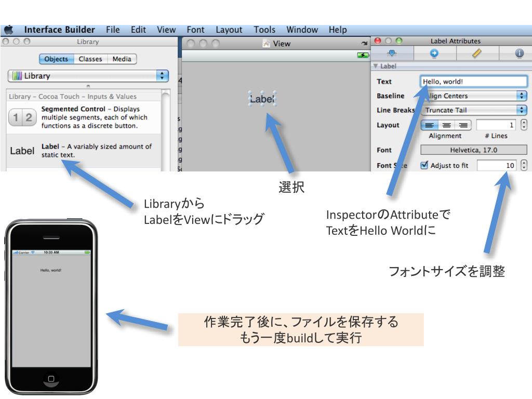This screenshot has width=532, height=399.
Task: Open the View menu
Action: [166, 30]
